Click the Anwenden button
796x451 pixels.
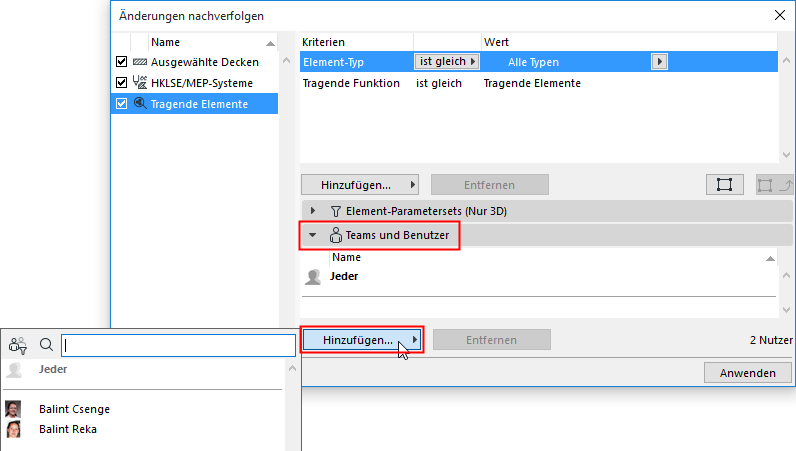[x=747, y=373]
